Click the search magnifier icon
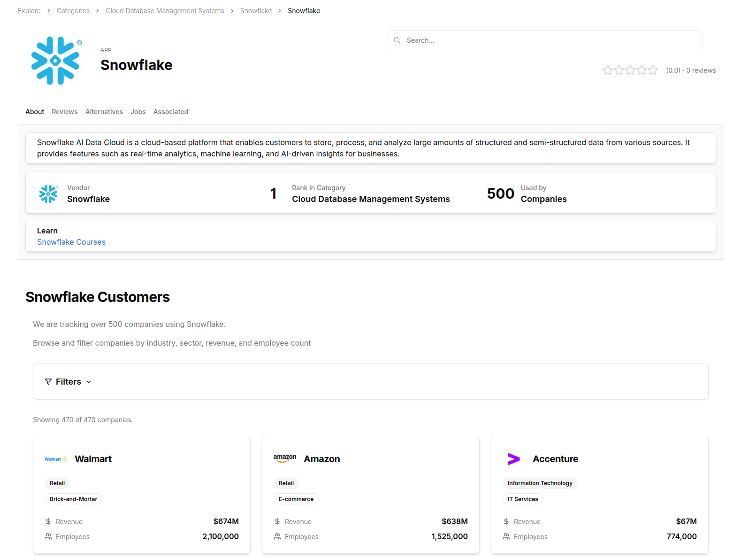756x557 pixels. tap(397, 40)
